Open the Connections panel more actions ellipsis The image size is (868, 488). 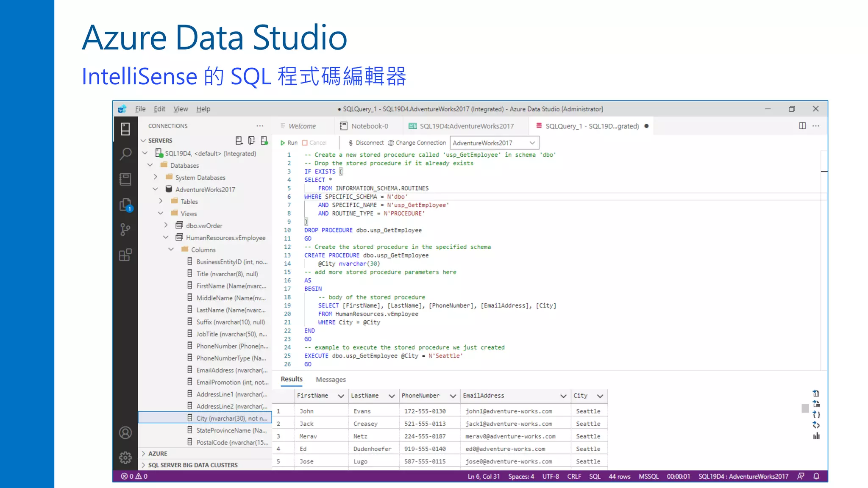[260, 126]
